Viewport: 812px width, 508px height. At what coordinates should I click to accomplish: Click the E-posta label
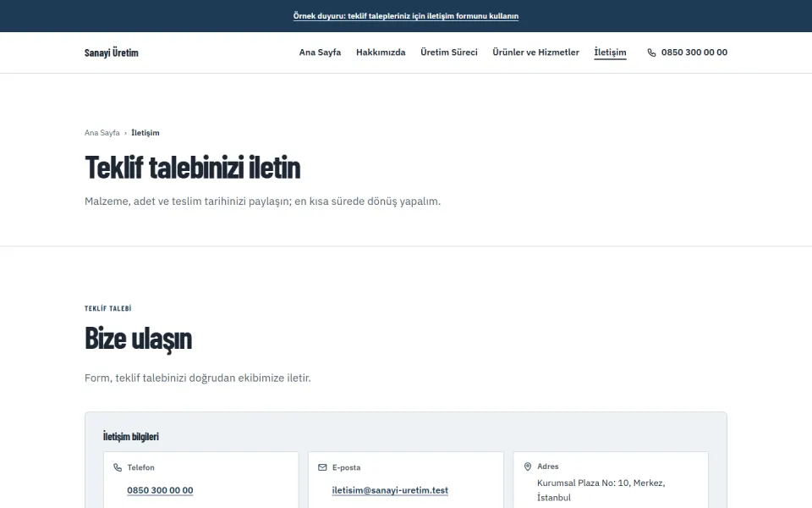coord(347,467)
